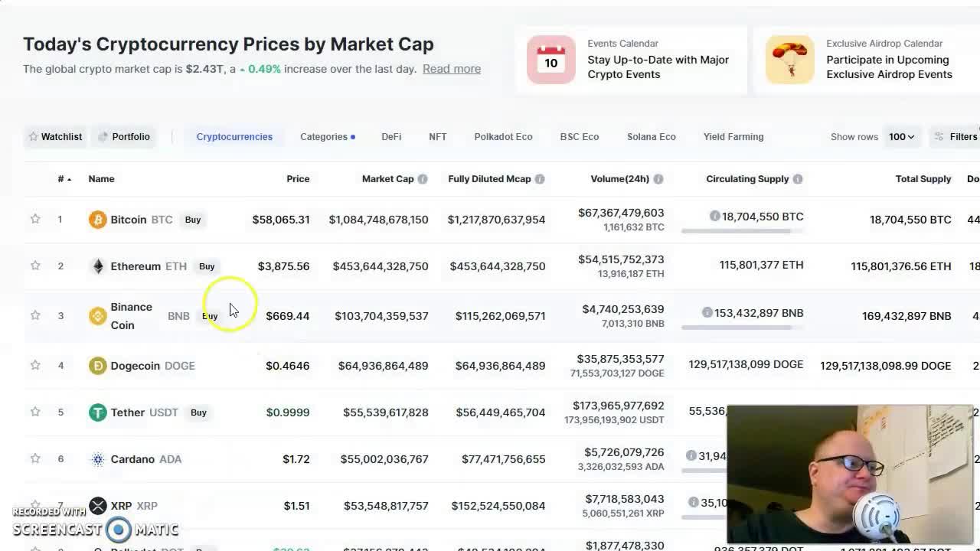Star Dogecoin for watchlist
980x551 pixels.
coord(35,366)
